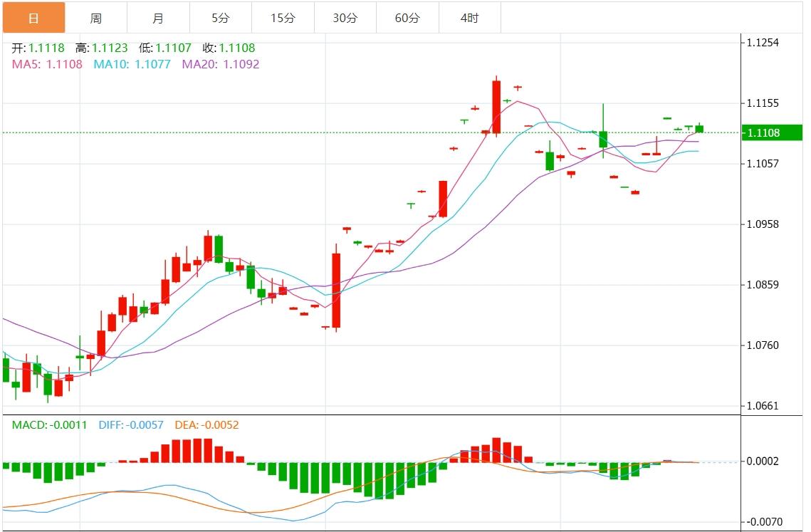Select the 日 daily chart tab

(x=33, y=18)
